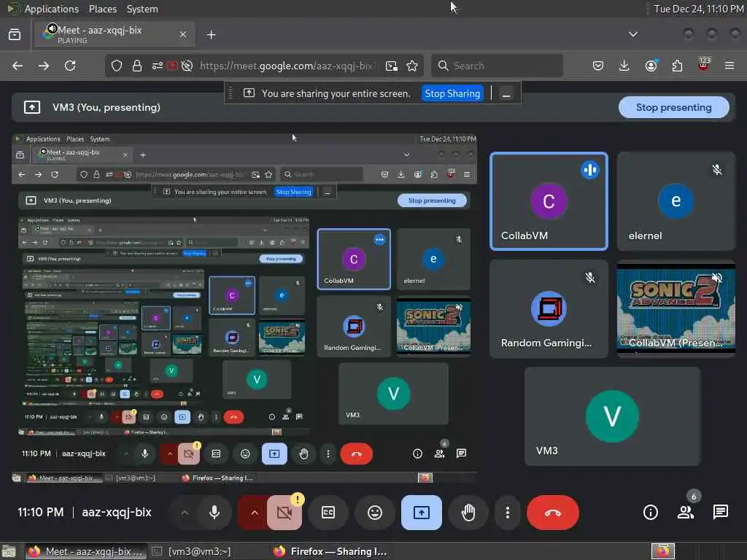Click muted mic icon on Random Gamingi tile
The height and width of the screenshot is (560, 747).
click(589, 277)
